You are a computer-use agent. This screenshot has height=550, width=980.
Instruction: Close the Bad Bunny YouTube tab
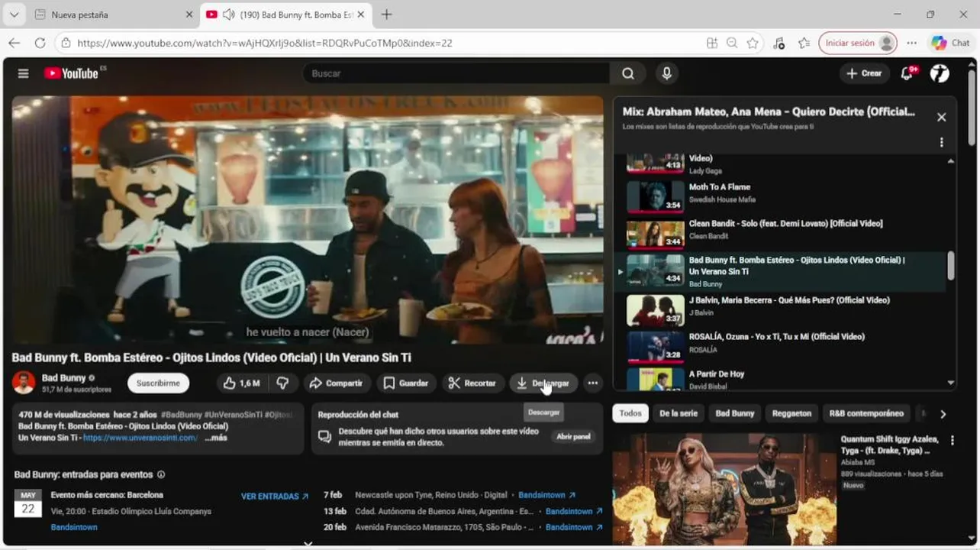(360, 15)
